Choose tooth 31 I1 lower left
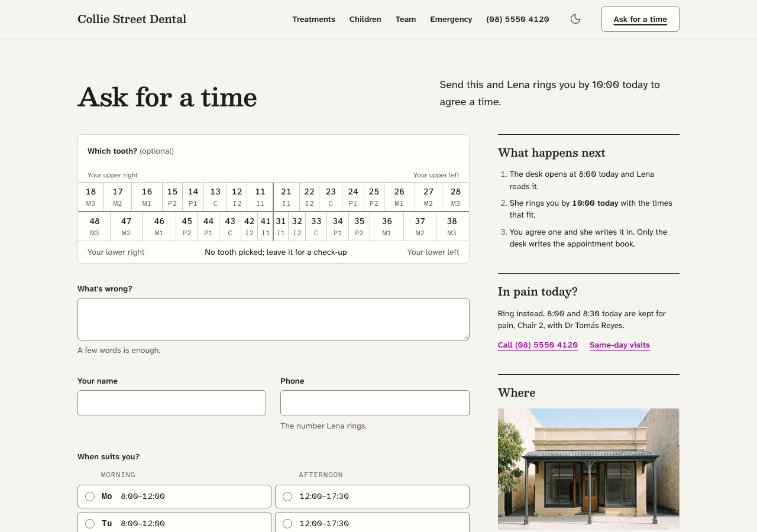This screenshot has height=532, width=757. point(281,226)
